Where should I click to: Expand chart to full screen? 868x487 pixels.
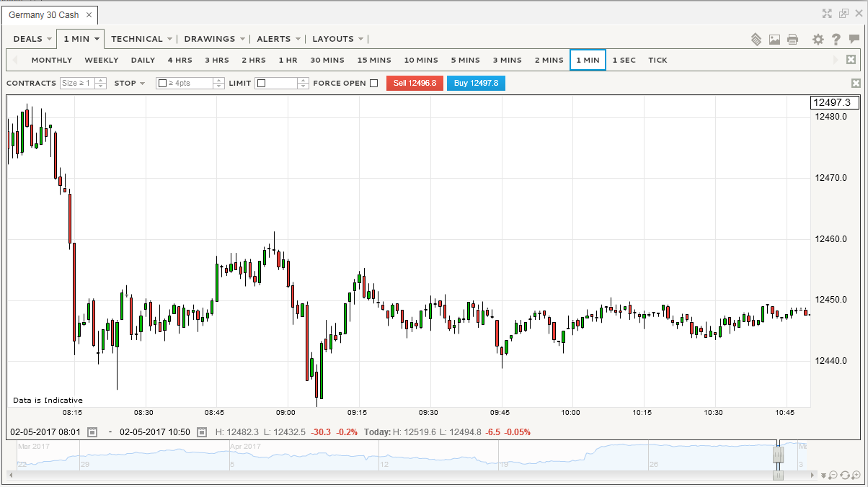(x=828, y=13)
